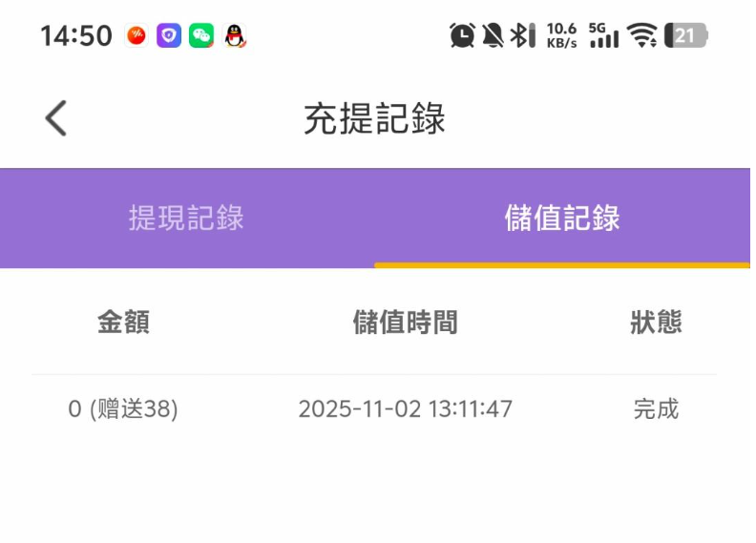This screenshot has height=543, width=756.
Task: Tap the Wi-Fi status icon
Action: pyautogui.click(x=643, y=36)
